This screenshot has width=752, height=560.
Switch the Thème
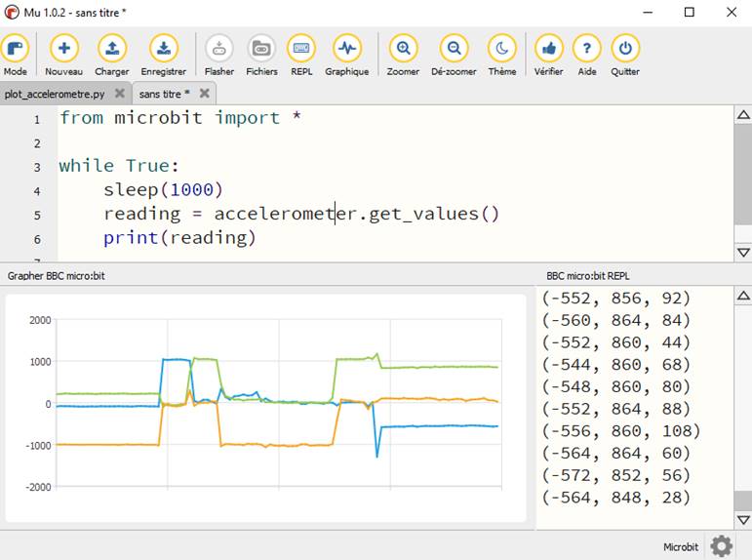[502, 56]
